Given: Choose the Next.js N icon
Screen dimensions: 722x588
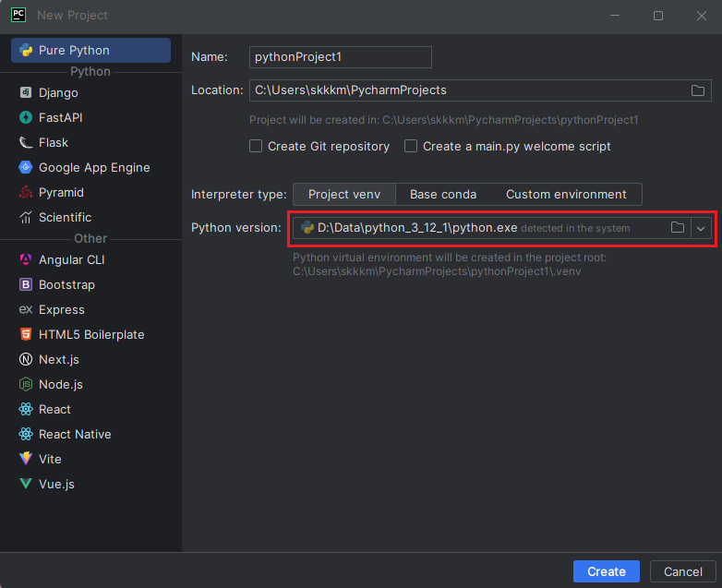Looking at the screenshot, I should click(x=26, y=359).
